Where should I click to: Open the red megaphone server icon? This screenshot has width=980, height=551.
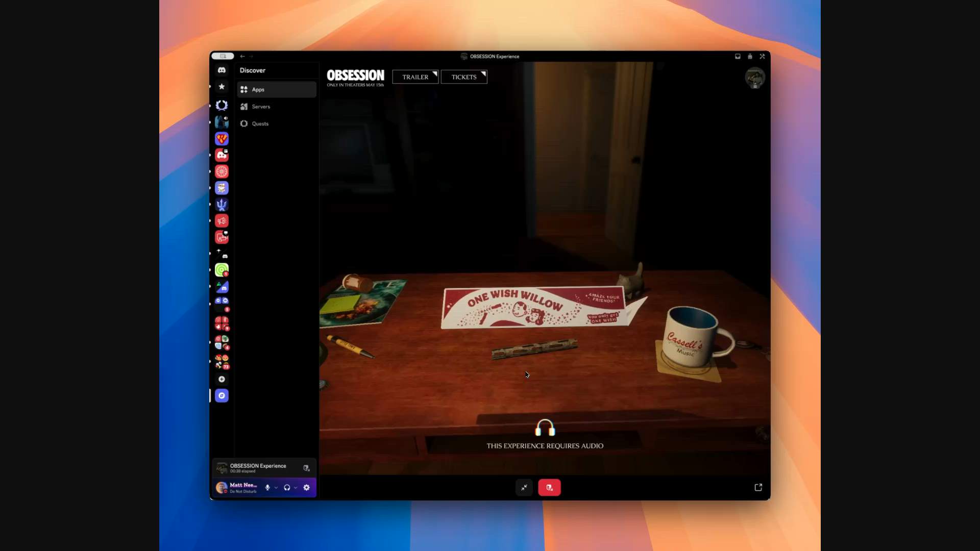[x=222, y=221]
